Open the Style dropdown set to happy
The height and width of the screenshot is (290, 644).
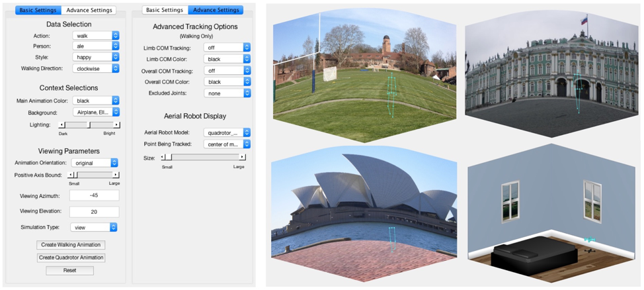coord(96,58)
